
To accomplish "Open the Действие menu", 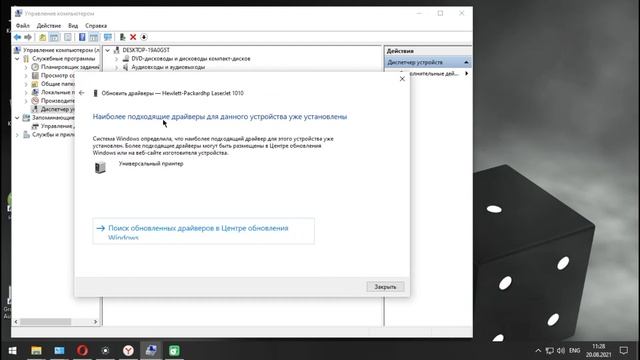I will pos(49,26).
